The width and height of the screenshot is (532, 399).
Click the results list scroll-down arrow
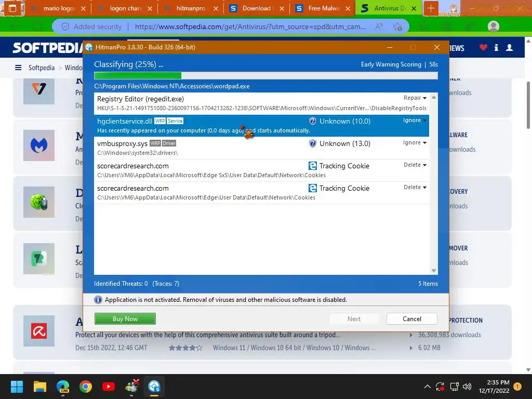point(434,270)
